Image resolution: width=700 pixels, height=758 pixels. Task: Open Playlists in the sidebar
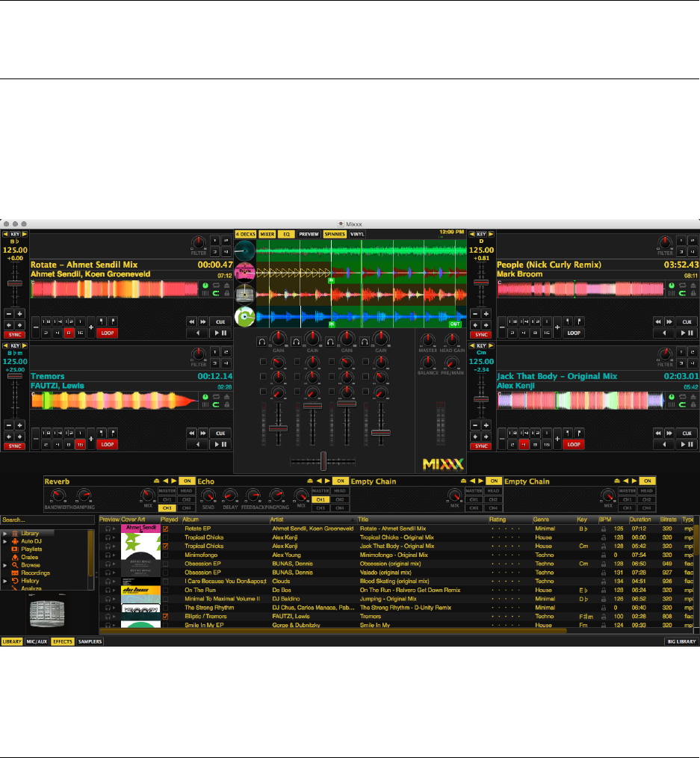pos(31,549)
